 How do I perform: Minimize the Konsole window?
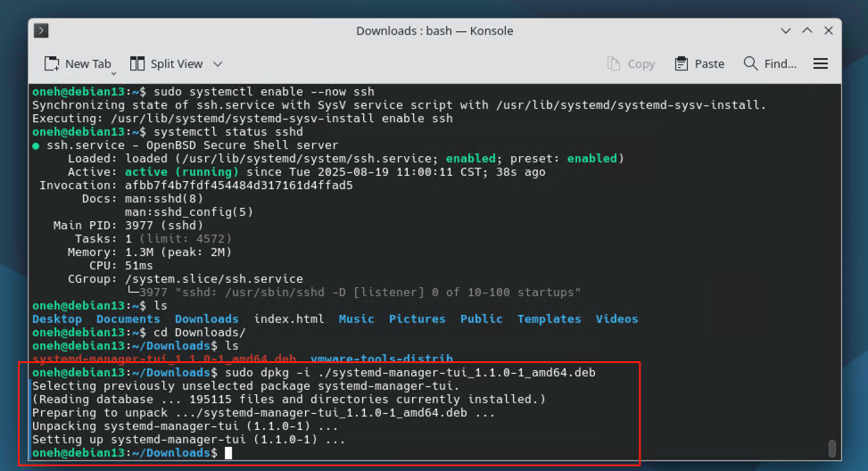[786, 31]
